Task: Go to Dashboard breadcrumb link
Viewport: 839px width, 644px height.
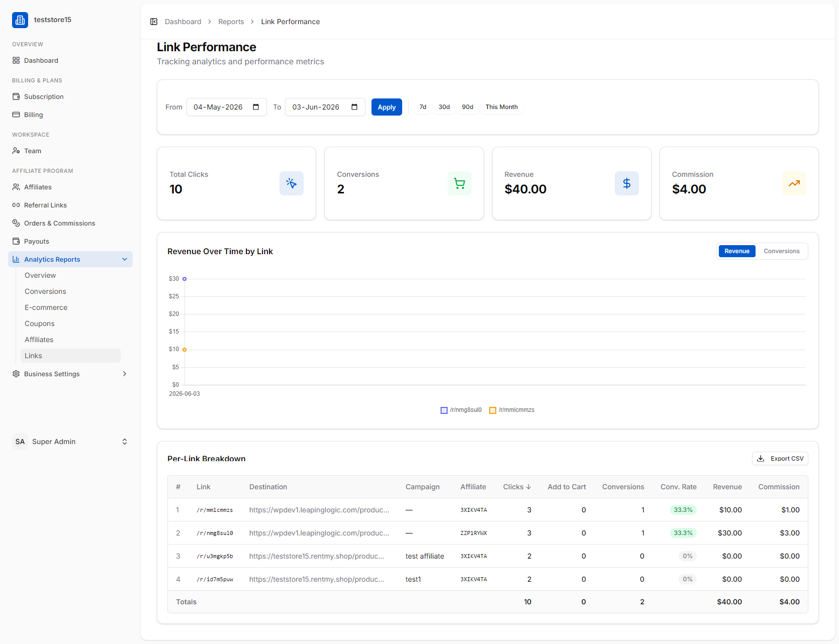Action: 183,22
